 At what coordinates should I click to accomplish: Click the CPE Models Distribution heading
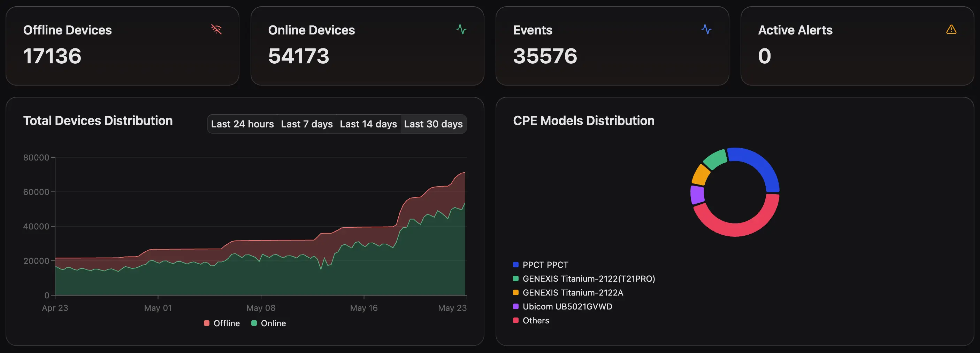(x=584, y=120)
